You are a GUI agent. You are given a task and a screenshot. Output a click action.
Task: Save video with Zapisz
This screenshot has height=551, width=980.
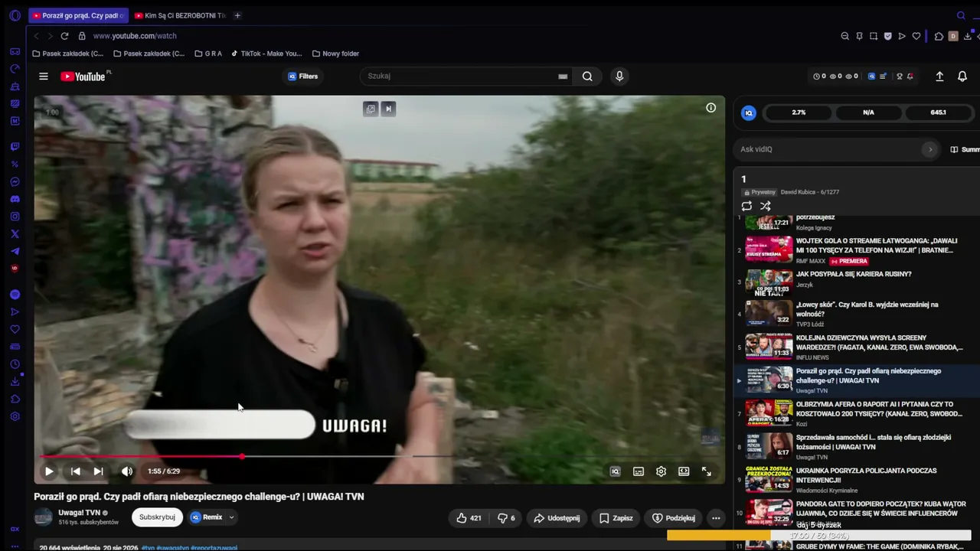point(616,518)
